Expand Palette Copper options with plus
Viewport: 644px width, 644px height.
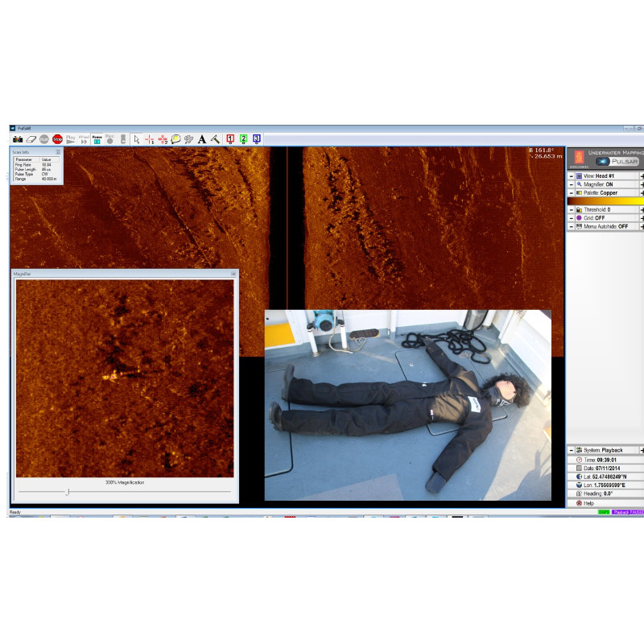642,192
